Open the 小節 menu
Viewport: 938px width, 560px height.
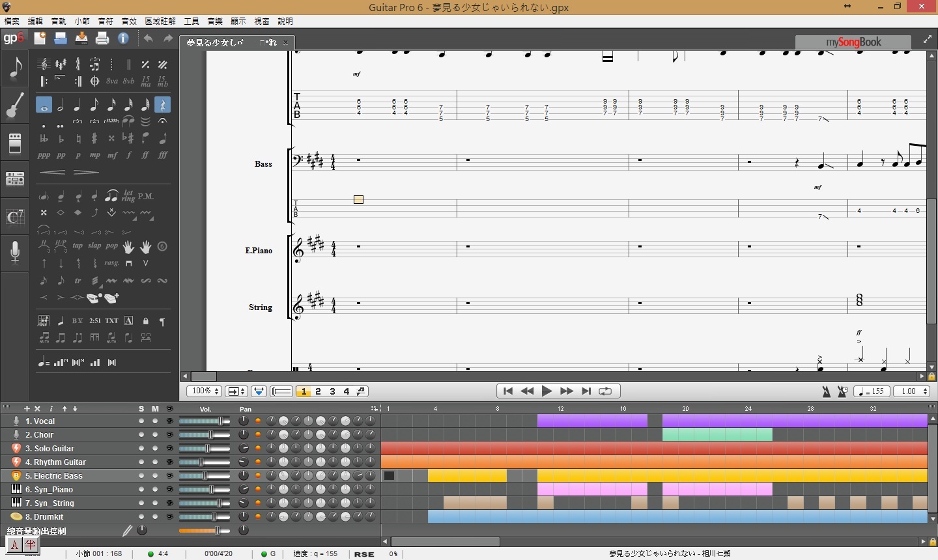tap(82, 21)
